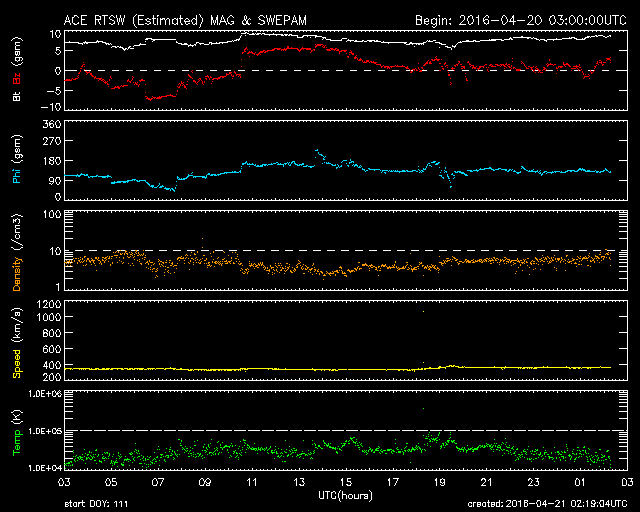The image size is (640, 512).
Task: Click the "800" speed axis tick
Action: point(52,333)
